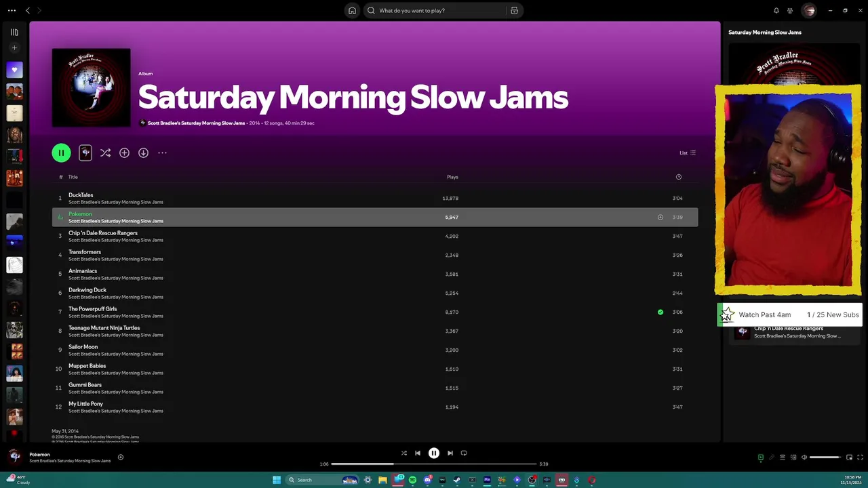The height and width of the screenshot is (488, 868).
Task: Sort tracks by the Title column header
Action: coord(73,177)
